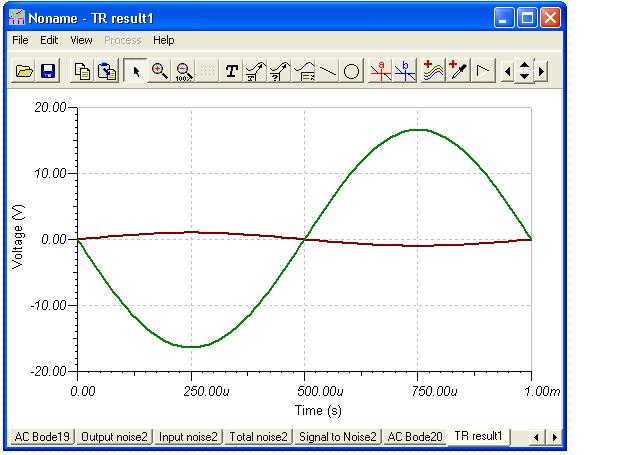Screen dimensions: 640x455
Task: Click the -10.00 y-axis value
Action: coord(48,305)
